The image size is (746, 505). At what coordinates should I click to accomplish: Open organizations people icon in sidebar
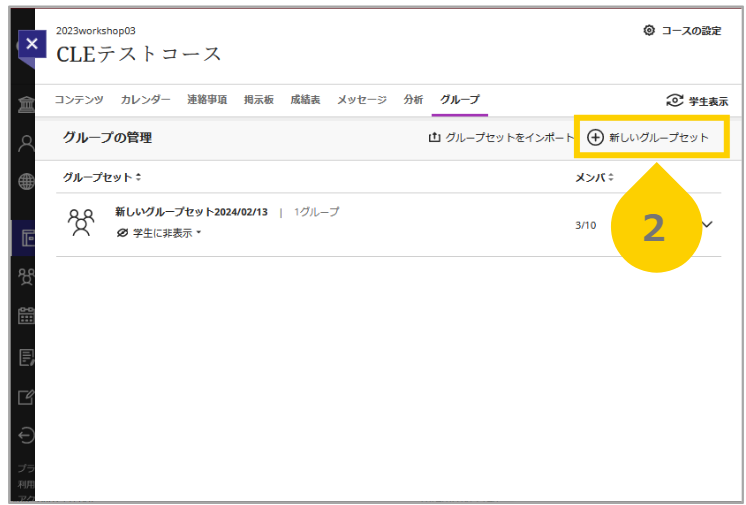[x=26, y=277]
